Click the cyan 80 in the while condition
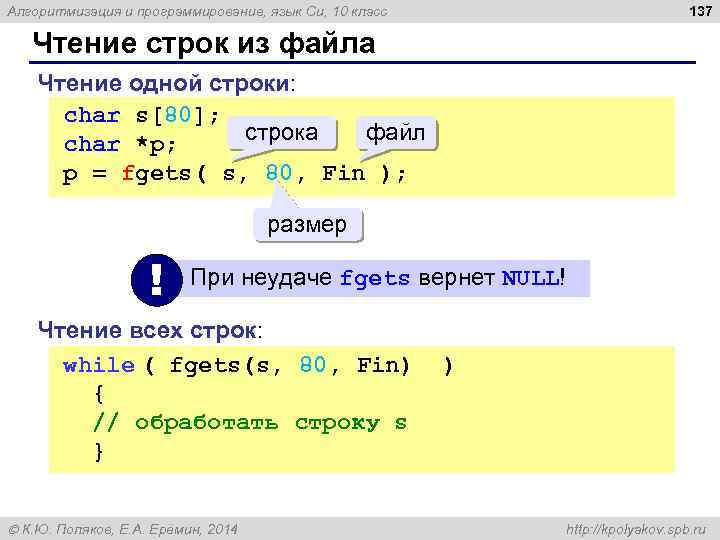Image resolution: width=720 pixels, height=540 pixels. [313, 365]
